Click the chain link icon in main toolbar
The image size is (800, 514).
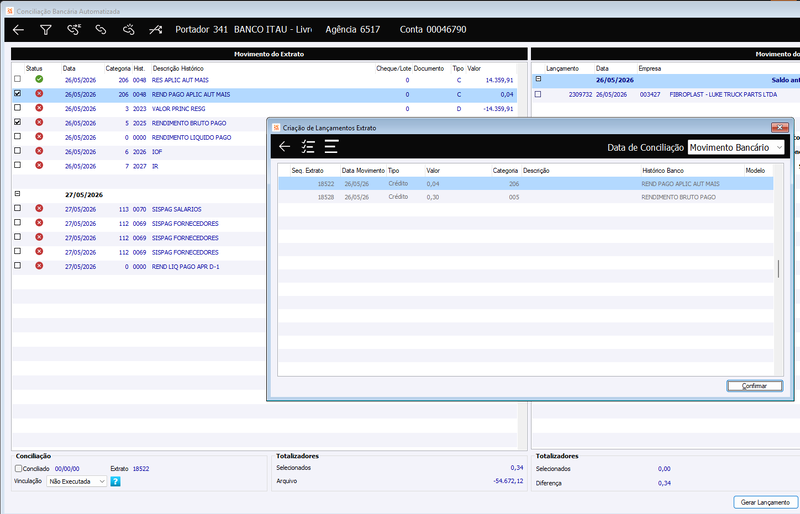coord(101,30)
